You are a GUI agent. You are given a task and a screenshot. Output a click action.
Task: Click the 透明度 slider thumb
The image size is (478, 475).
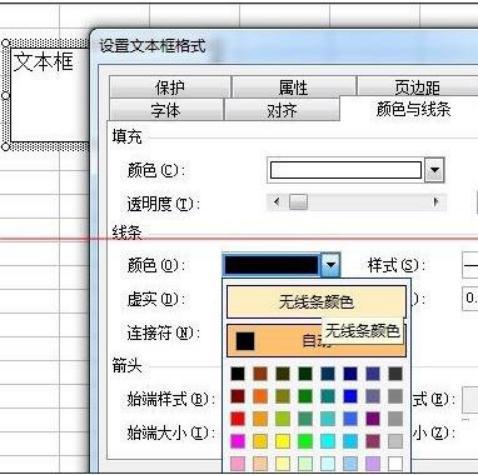[x=298, y=202]
